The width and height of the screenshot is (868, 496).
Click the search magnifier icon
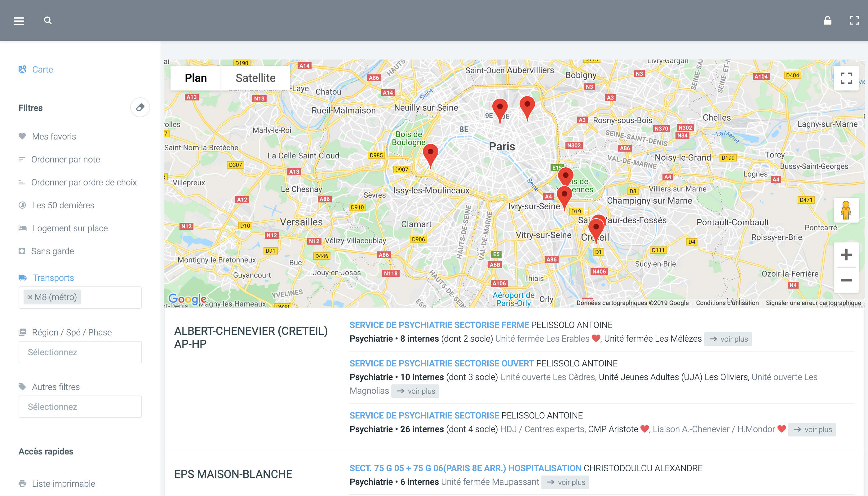coord(48,20)
